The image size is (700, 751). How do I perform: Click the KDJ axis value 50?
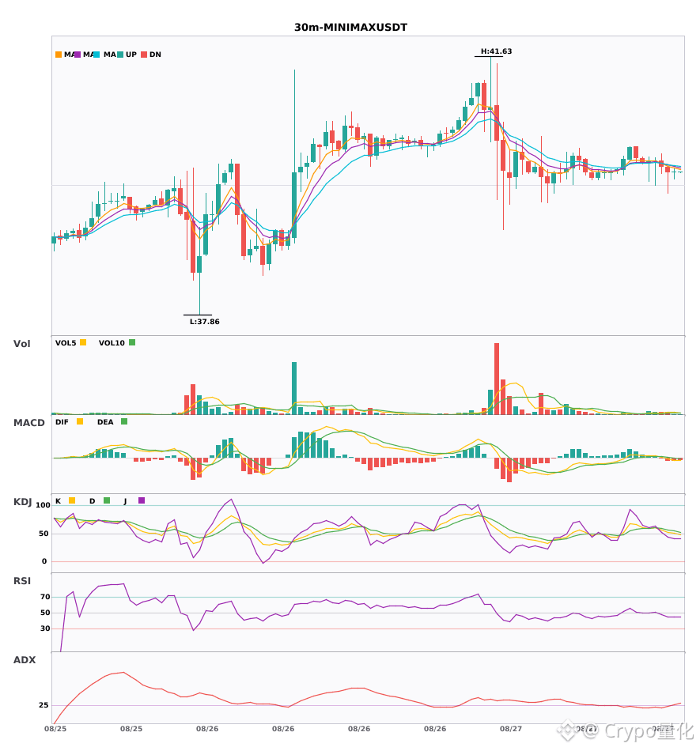44,534
